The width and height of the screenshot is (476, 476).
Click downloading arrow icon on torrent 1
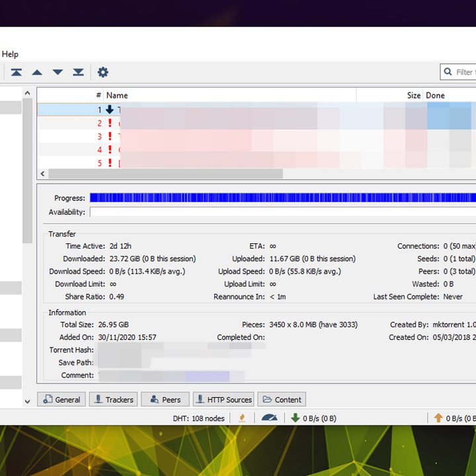click(x=110, y=110)
